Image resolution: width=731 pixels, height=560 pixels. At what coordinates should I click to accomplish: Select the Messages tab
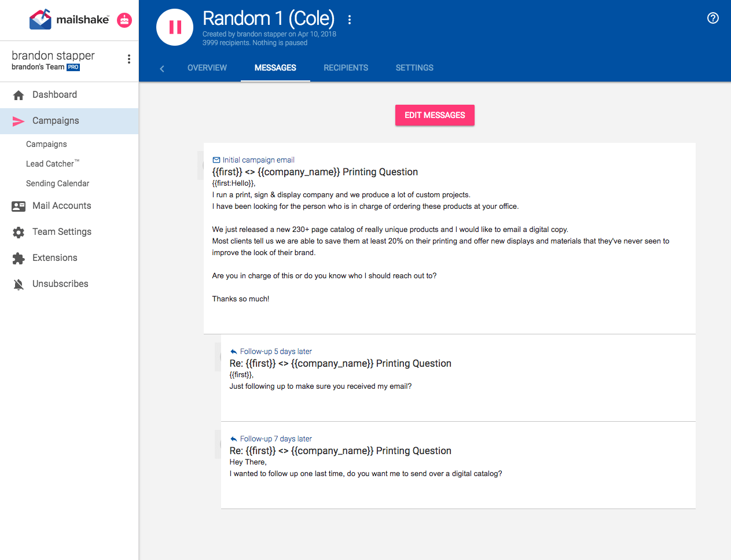[275, 68]
